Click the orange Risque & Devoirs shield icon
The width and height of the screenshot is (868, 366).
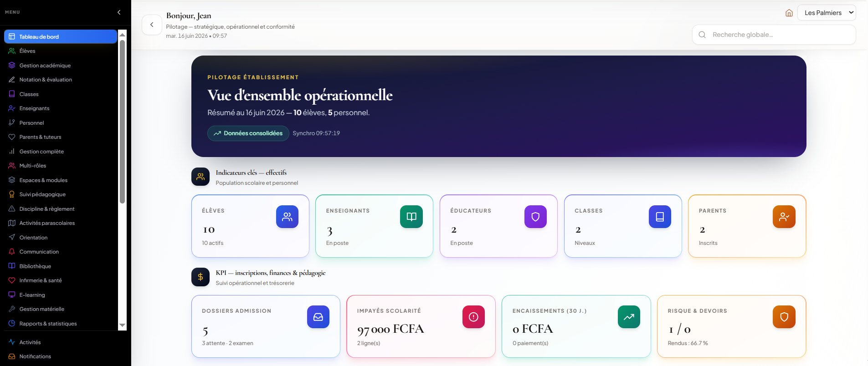(x=784, y=317)
